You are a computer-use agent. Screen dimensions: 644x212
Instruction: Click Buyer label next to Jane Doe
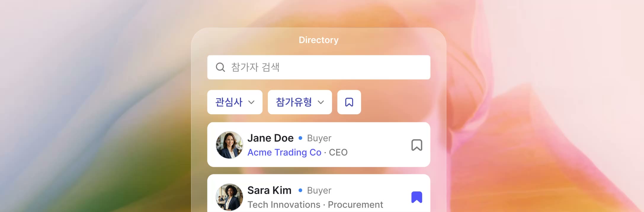[x=319, y=138]
